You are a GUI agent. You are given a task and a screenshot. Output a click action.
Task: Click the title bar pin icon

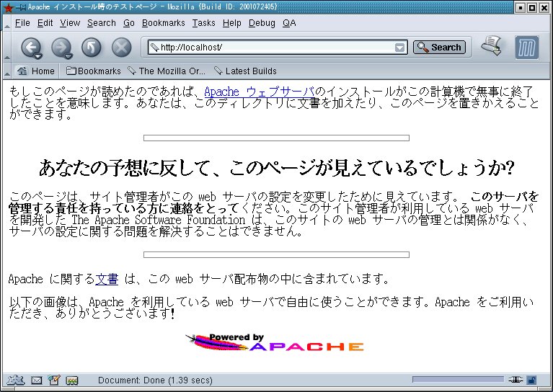[x=21, y=7]
